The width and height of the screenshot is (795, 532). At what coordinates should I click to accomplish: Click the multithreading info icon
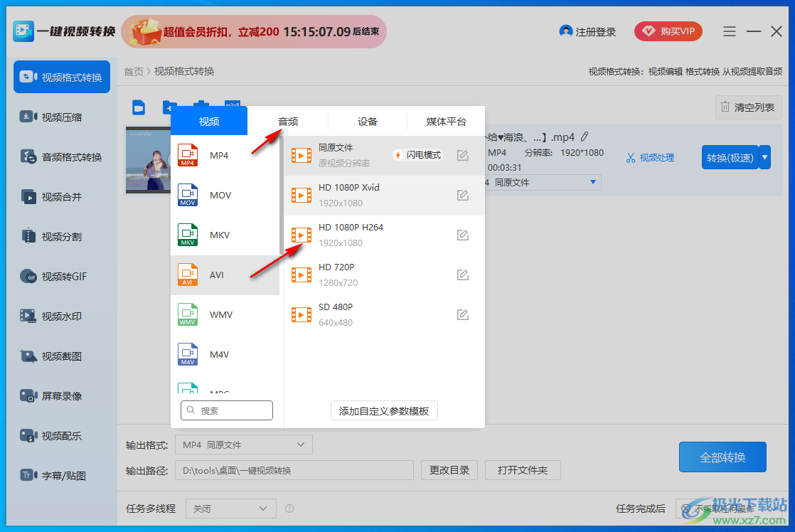point(289,509)
